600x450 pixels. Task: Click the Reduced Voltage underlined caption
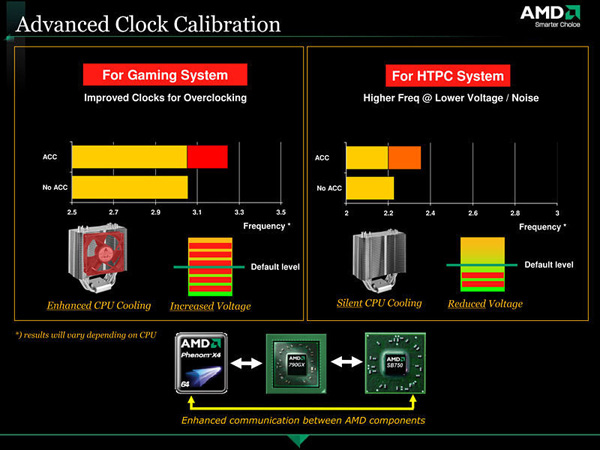[x=485, y=304]
